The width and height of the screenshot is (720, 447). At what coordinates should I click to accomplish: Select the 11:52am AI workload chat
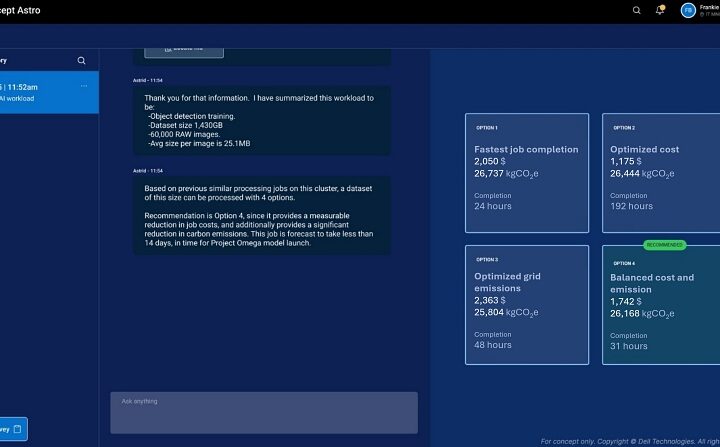coord(49,92)
